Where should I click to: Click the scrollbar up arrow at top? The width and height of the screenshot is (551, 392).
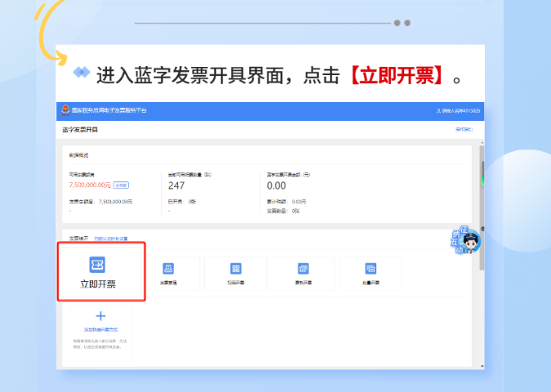pos(482,142)
